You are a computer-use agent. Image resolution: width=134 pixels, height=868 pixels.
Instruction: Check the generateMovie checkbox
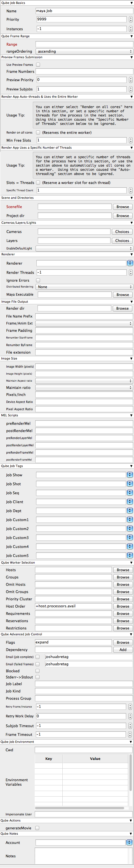(x=37, y=828)
